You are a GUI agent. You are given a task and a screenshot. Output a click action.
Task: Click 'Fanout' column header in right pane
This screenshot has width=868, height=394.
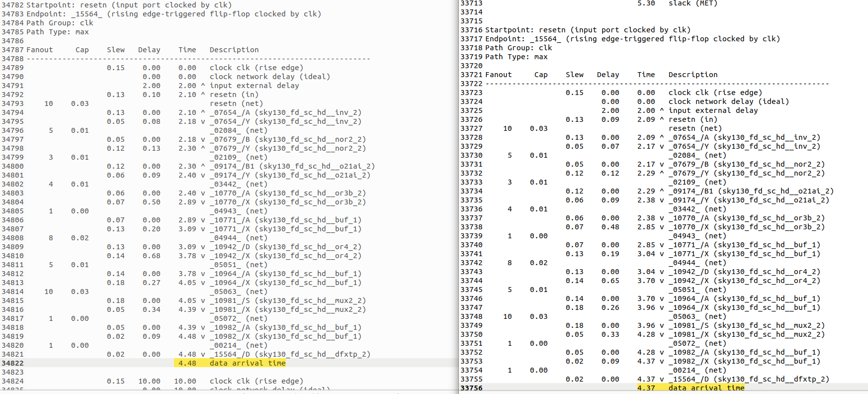[x=498, y=75]
